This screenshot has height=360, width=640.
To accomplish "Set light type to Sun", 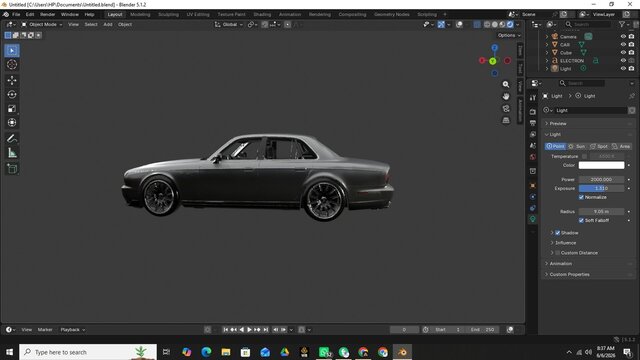I will (577, 146).
